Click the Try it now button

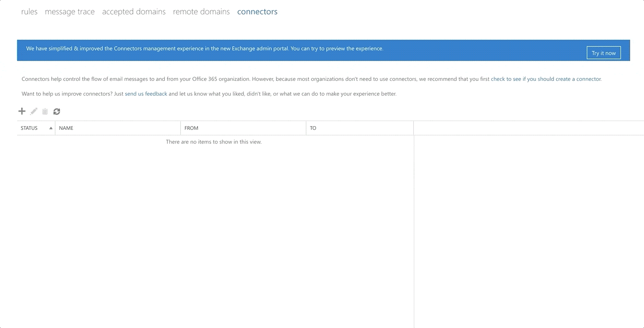pos(603,52)
